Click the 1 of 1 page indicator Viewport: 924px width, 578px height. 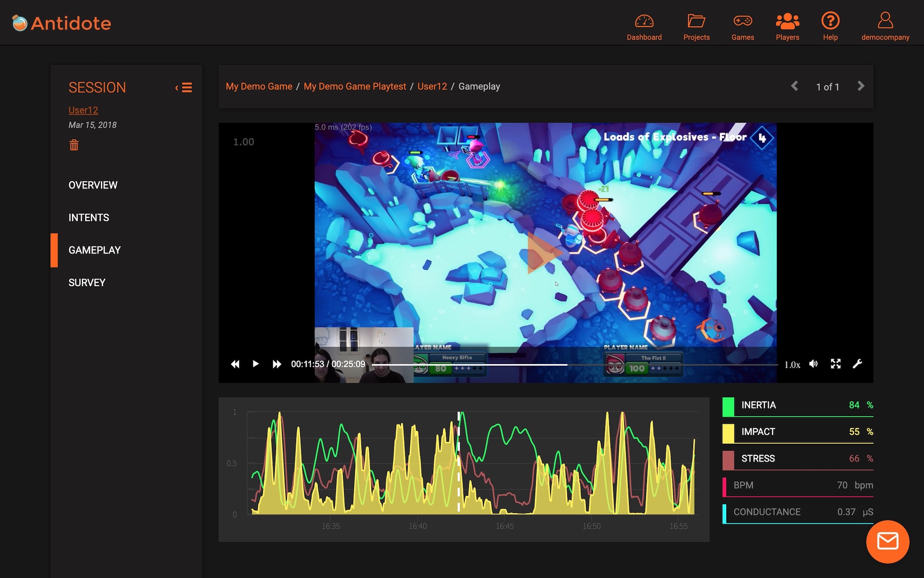pyautogui.click(x=827, y=87)
